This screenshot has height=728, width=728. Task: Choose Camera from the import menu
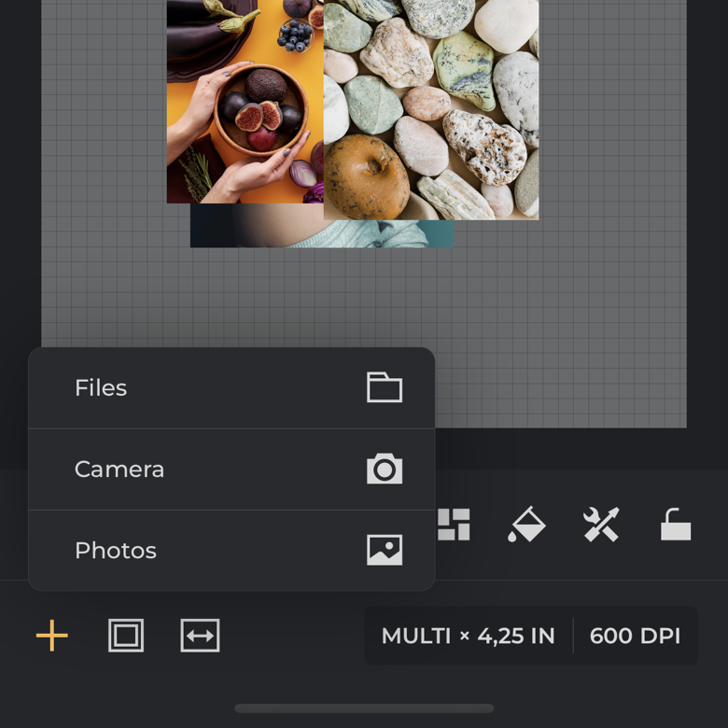click(x=119, y=469)
